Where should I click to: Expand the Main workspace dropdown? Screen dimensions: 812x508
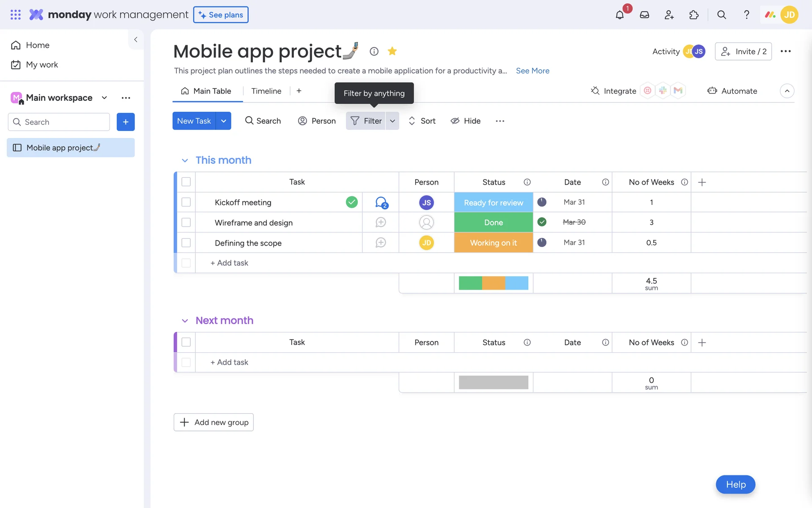(x=104, y=98)
